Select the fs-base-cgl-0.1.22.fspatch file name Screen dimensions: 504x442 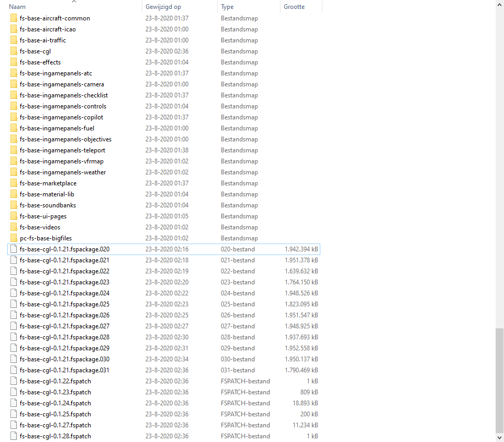click(55, 381)
